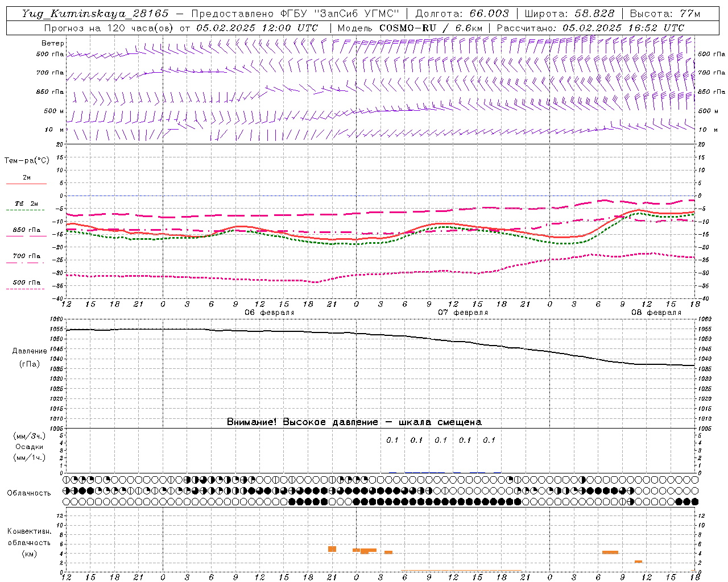
Task: Click the Давление panel label
Action: click(x=30, y=351)
